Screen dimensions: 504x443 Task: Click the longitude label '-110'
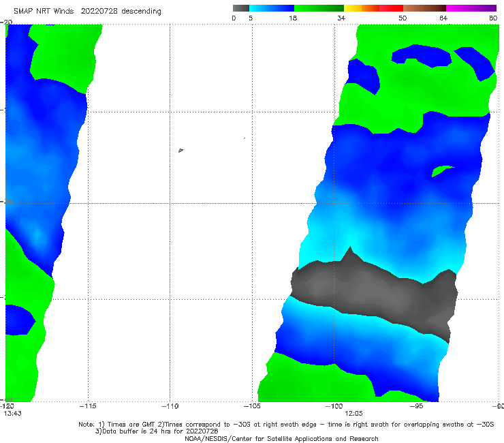(170, 406)
